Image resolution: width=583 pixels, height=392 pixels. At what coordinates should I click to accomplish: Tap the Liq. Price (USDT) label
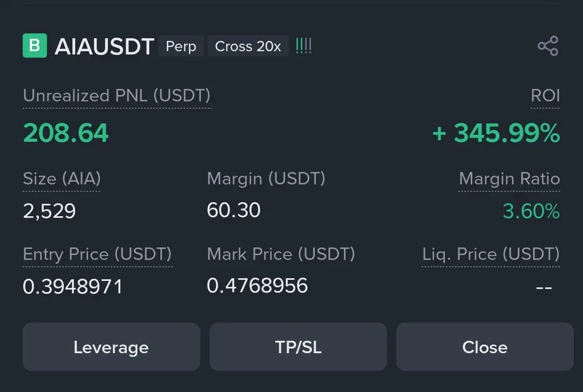coord(491,254)
